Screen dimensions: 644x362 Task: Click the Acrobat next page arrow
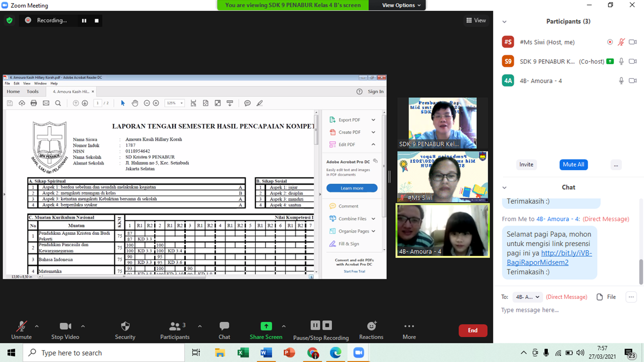click(85, 103)
